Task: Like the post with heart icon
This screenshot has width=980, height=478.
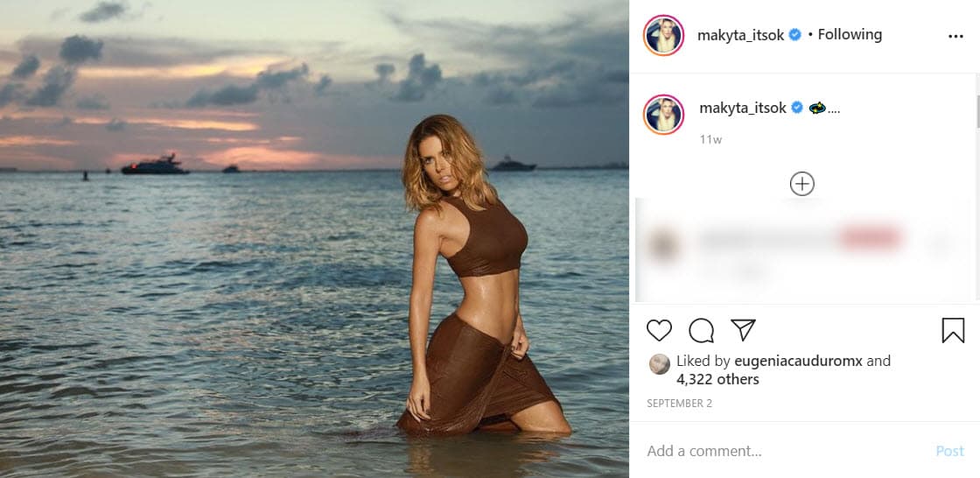Action: coord(659,330)
